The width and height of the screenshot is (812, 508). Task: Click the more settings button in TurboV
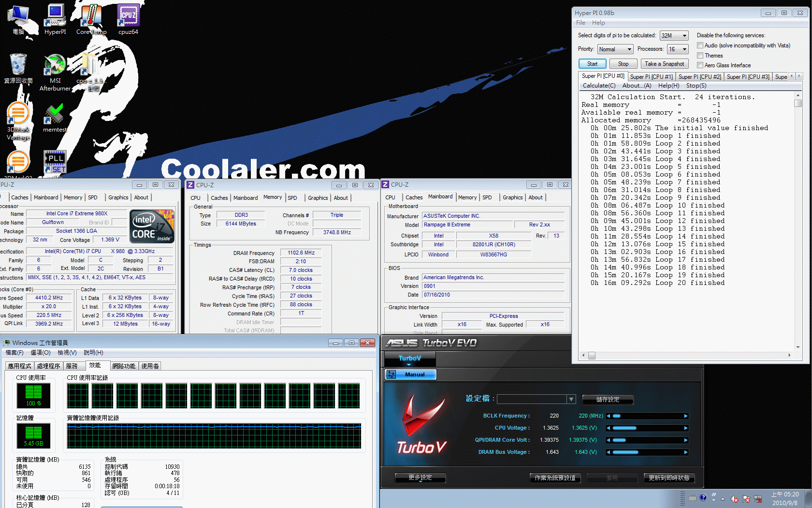pyautogui.click(x=420, y=478)
